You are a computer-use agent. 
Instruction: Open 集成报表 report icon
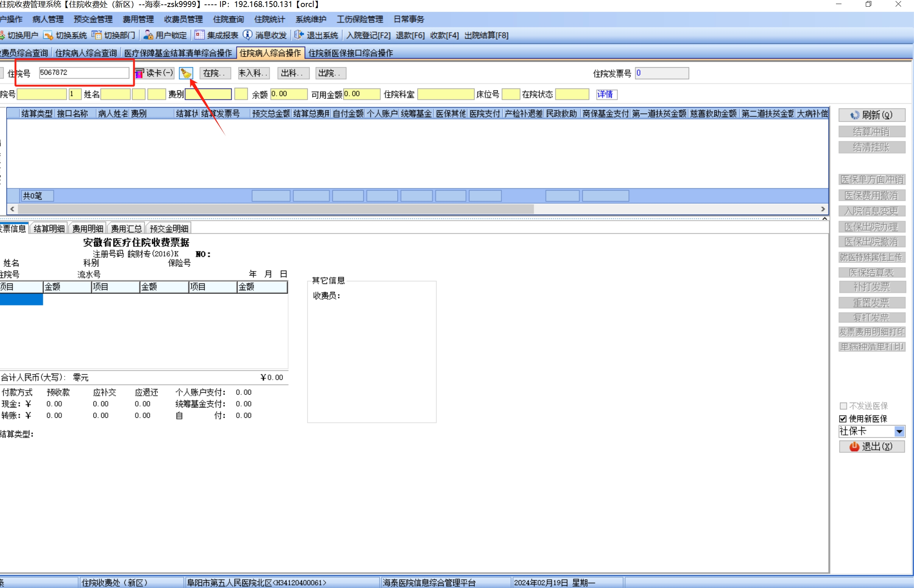pyautogui.click(x=200, y=35)
